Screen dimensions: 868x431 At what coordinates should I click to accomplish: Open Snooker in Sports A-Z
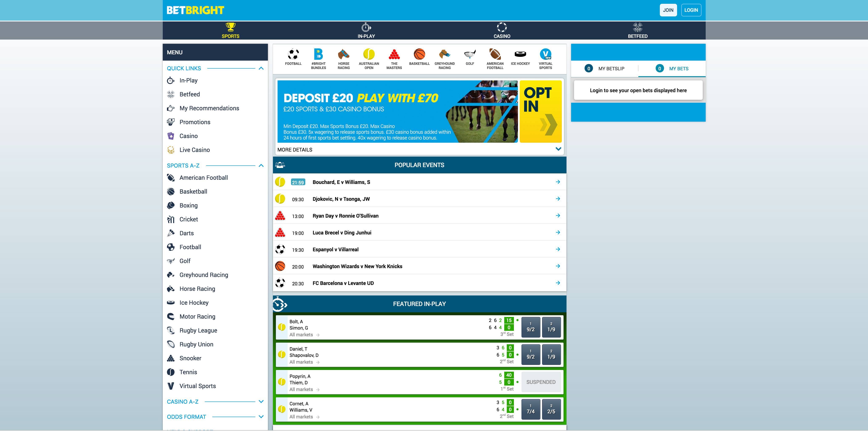tap(184, 358)
